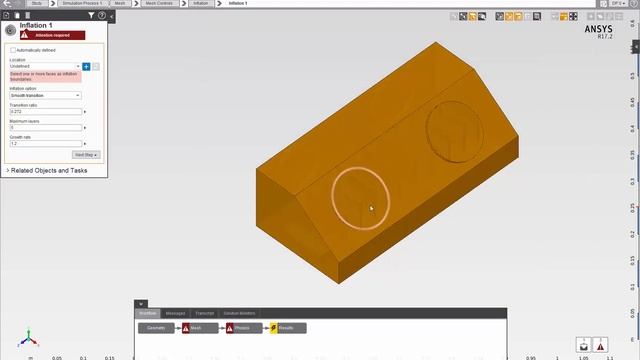Open the arrow next to Growth rate
Image resolution: width=640 pixels, height=360 pixels.
pyautogui.click(x=85, y=144)
